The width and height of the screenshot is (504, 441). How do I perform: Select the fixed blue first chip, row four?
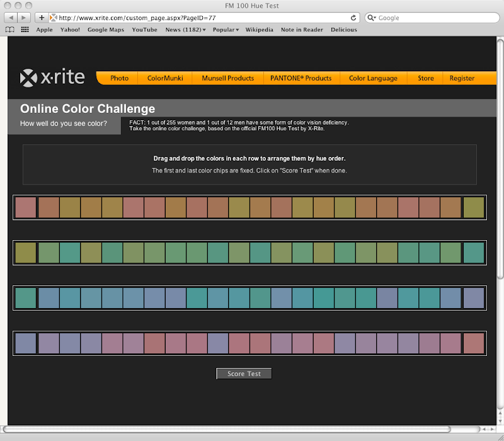point(26,343)
